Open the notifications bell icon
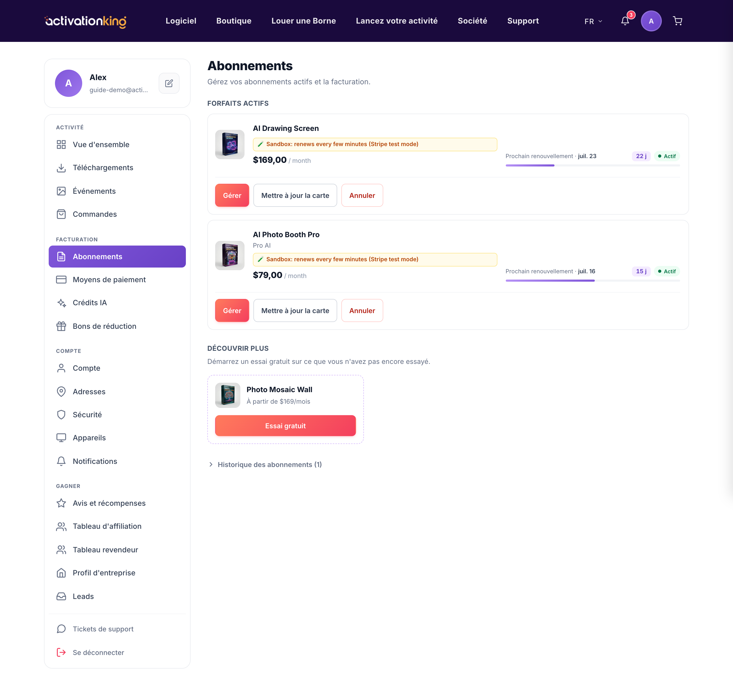 pos(625,21)
